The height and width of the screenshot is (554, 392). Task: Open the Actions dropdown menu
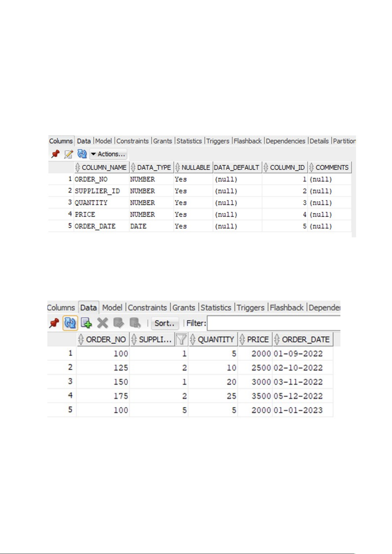[109, 154]
